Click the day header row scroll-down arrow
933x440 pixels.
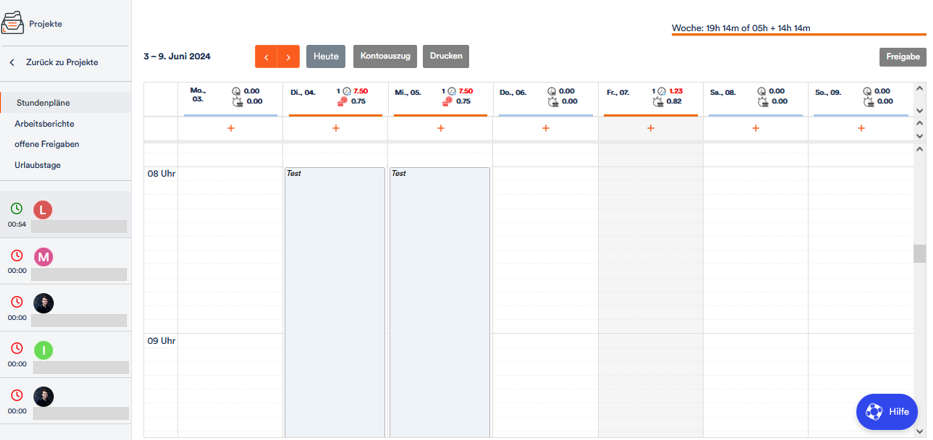point(920,111)
